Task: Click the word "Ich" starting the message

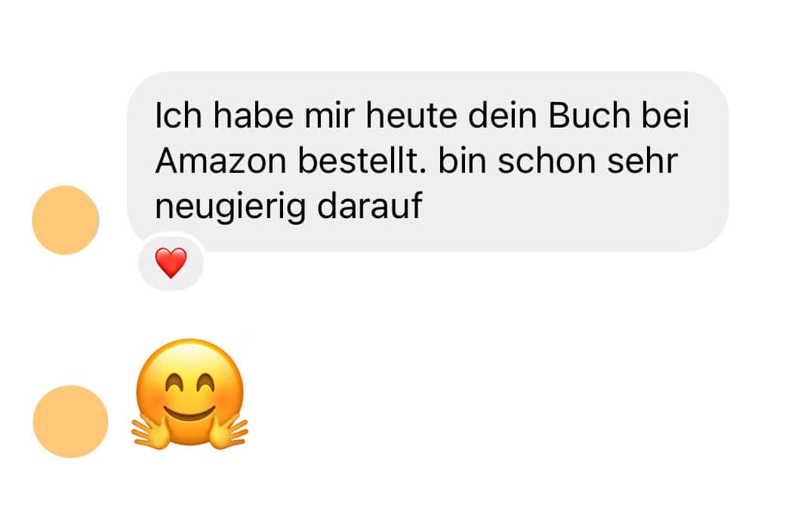Action: pos(178,115)
